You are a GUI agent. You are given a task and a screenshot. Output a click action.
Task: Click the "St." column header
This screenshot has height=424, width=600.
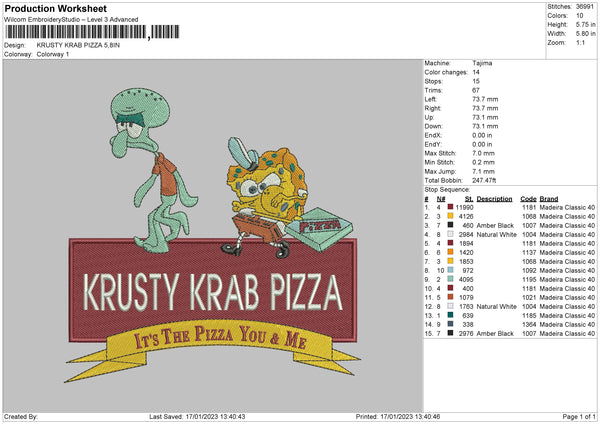point(469,199)
